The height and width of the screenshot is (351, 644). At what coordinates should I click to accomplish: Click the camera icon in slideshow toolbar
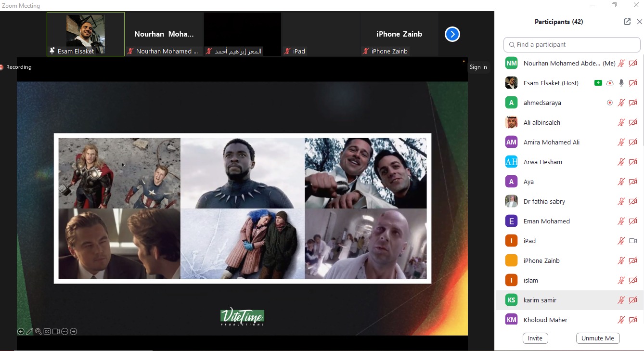point(56,331)
